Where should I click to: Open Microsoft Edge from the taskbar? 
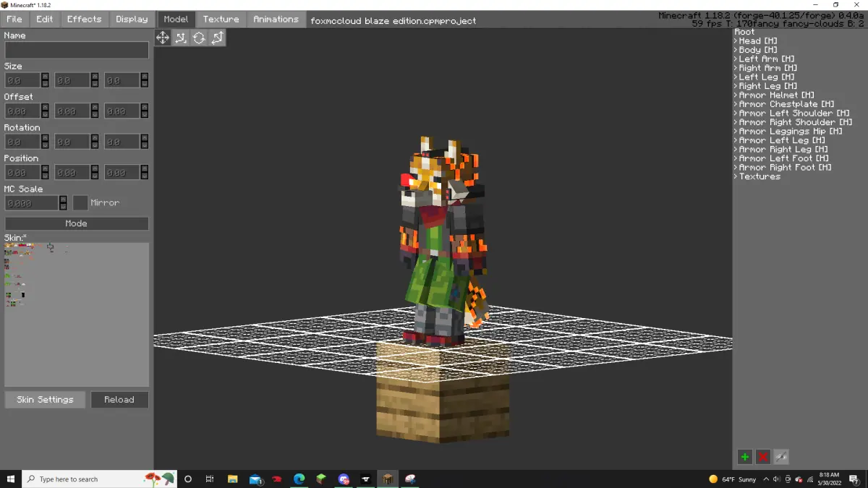299,479
